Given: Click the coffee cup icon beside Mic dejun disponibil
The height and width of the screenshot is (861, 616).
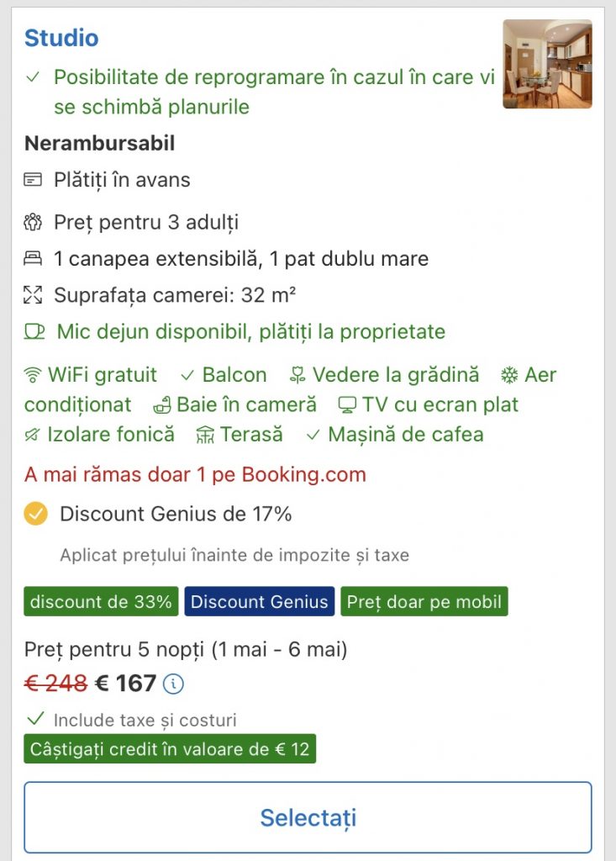Looking at the screenshot, I should tap(34, 331).
